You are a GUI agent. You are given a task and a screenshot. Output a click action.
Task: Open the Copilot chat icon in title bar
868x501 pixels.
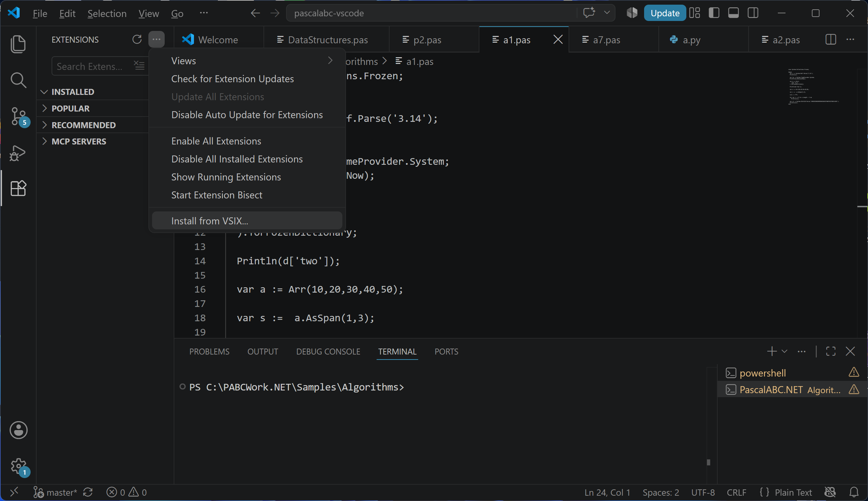589,13
